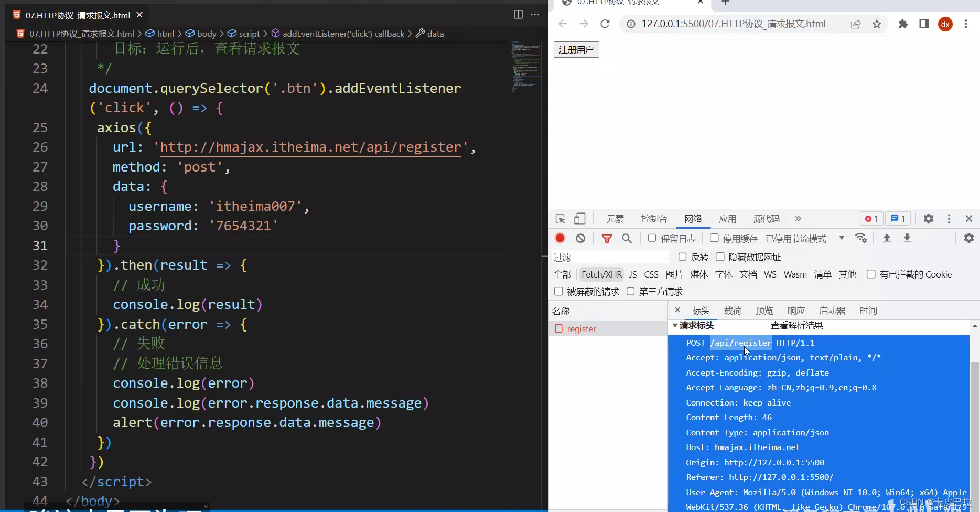This screenshot has width=980, height=512.
Task: Select the register request in the list
Action: click(x=581, y=328)
